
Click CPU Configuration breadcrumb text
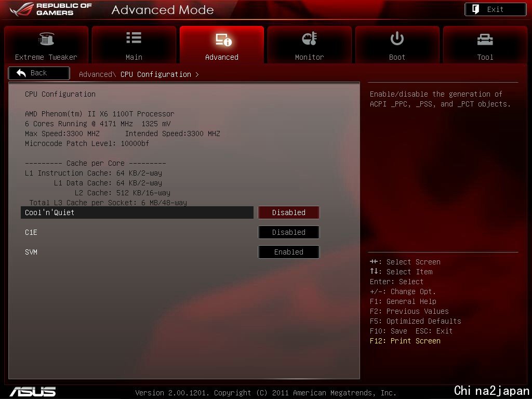(x=156, y=74)
